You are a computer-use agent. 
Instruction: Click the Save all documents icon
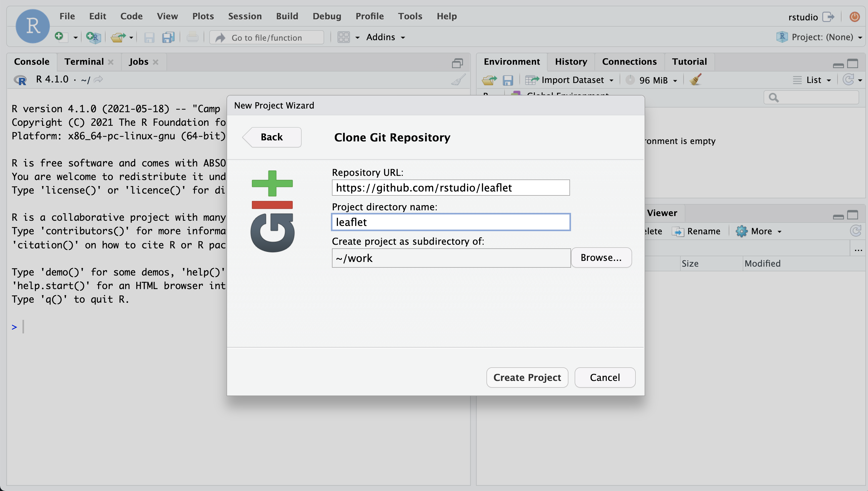168,37
